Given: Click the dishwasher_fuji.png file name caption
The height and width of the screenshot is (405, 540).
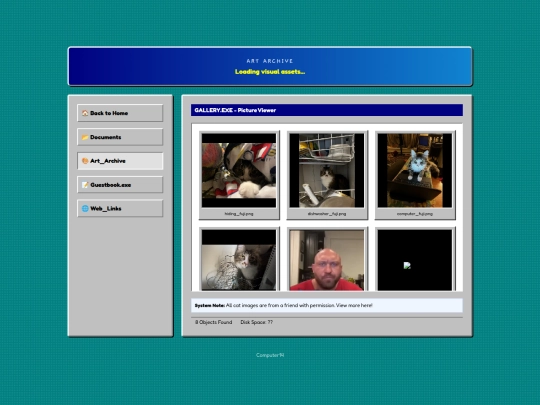Looking at the screenshot, I should pyautogui.click(x=327, y=214).
